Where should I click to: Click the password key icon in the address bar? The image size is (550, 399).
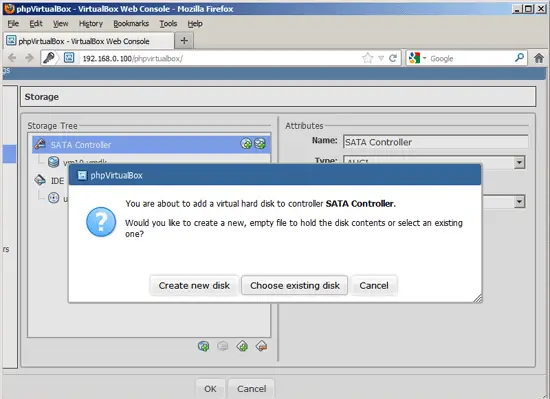(x=49, y=58)
